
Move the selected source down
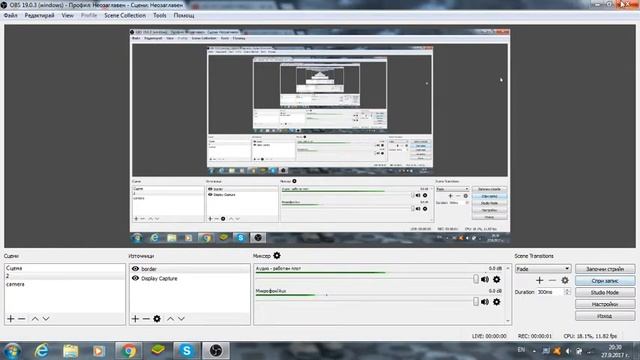[x=181, y=318]
